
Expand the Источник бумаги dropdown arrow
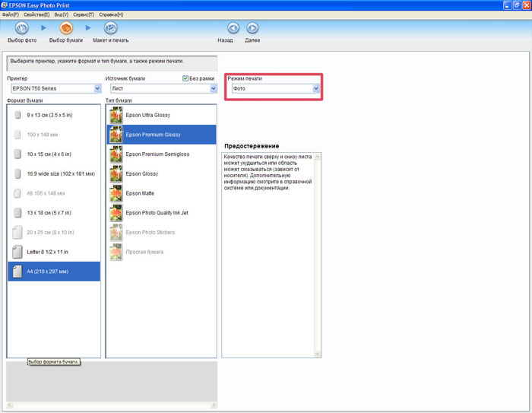[213, 88]
